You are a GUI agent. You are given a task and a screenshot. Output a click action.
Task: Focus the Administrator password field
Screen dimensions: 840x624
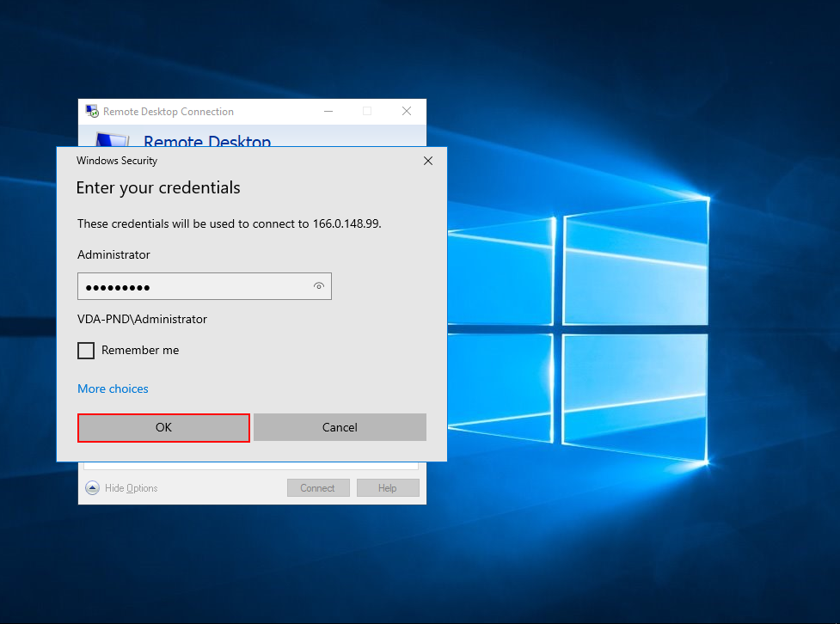tap(193, 286)
